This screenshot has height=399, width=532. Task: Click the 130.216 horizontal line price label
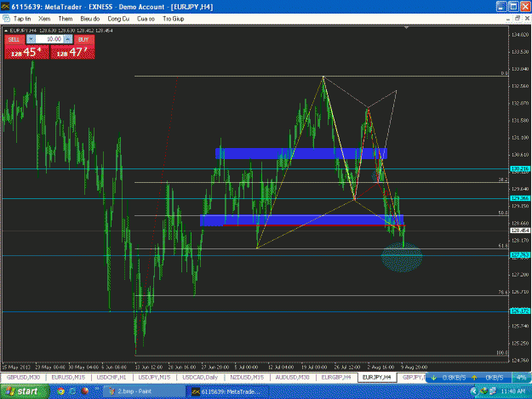[x=520, y=168]
